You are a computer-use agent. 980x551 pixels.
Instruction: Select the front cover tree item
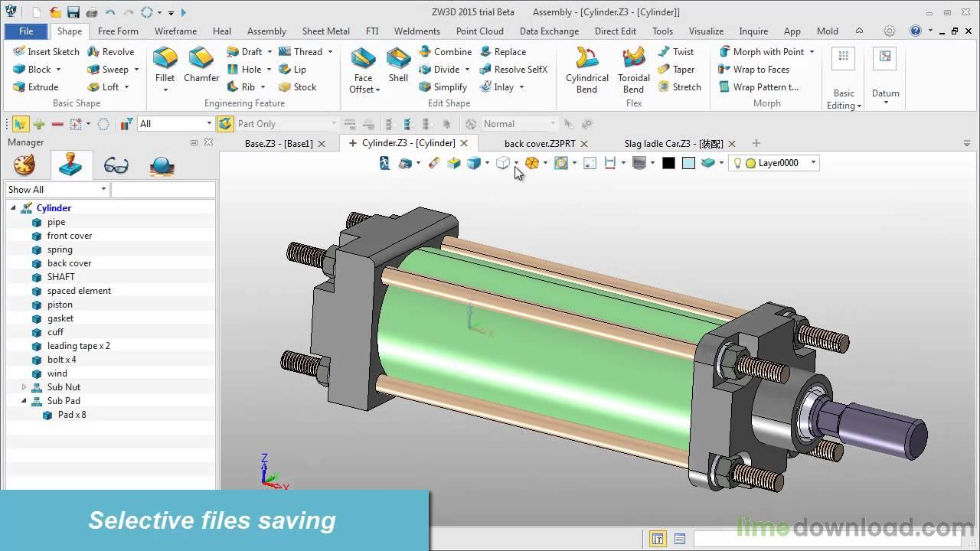click(70, 236)
